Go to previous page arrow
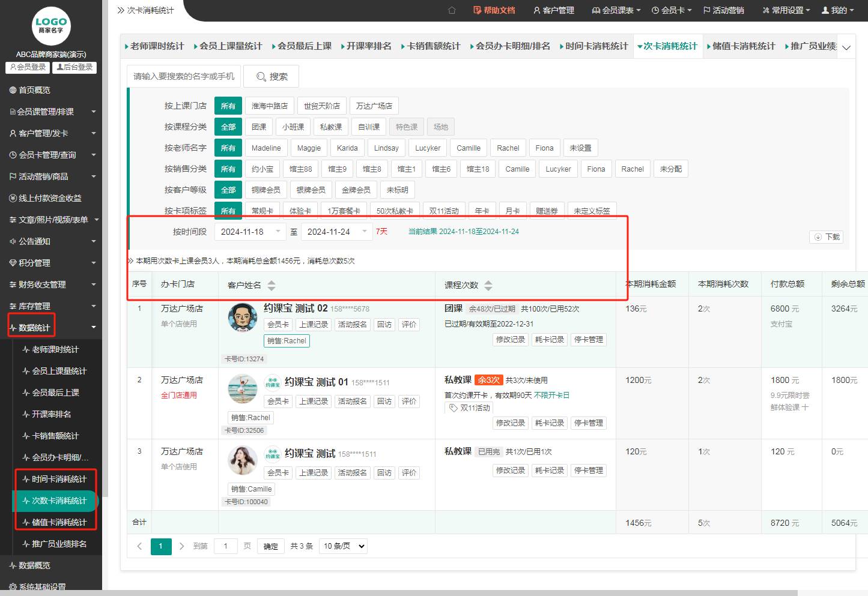Viewport: 868px width, 596px height. tap(139, 546)
